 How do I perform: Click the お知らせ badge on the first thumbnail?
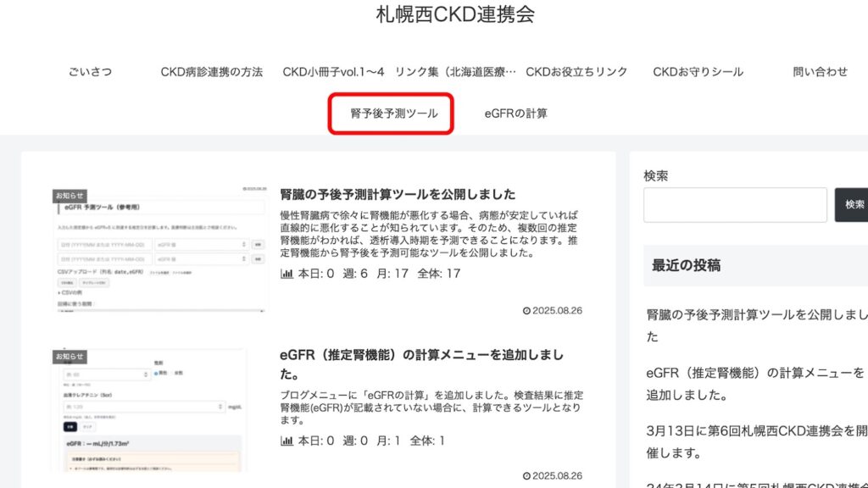70,196
